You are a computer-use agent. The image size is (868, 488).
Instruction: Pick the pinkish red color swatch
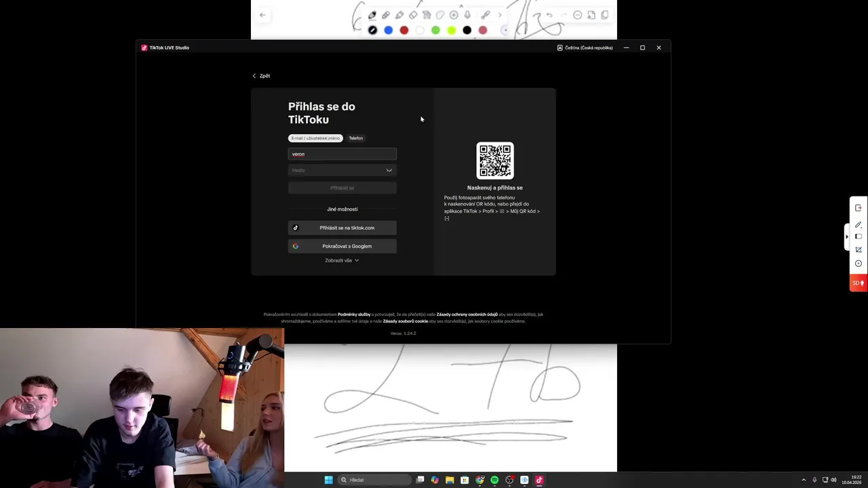pyautogui.click(x=483, y=30)
